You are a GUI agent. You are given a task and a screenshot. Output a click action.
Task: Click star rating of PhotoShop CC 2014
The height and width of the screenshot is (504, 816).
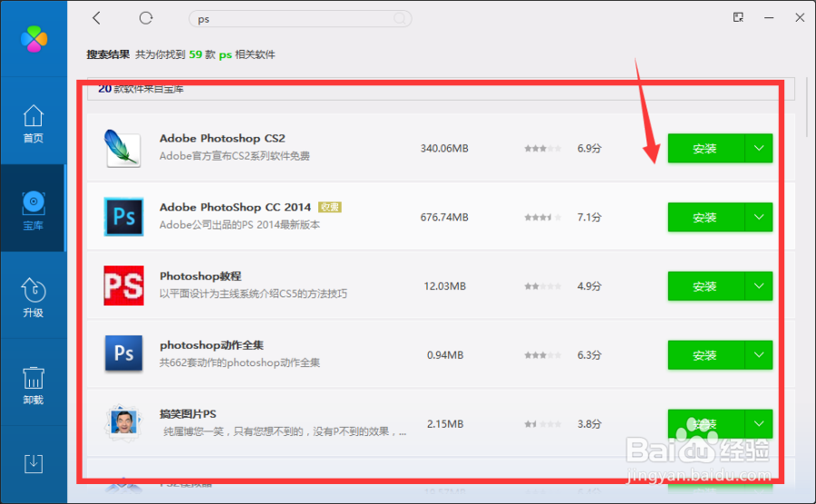tap(543, 218)
